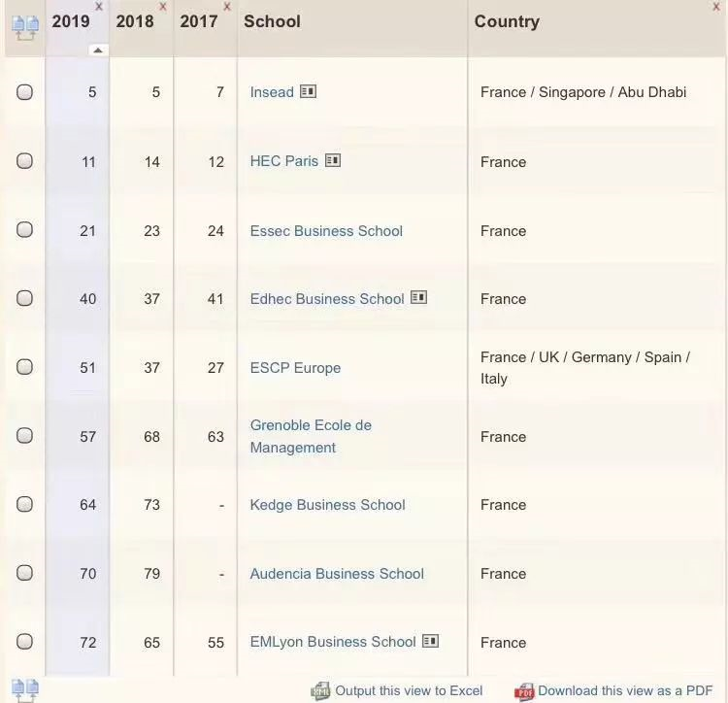Select the Insead row checkbox
The width and height of the screenshot is (728, 703).
click(24, 92)
